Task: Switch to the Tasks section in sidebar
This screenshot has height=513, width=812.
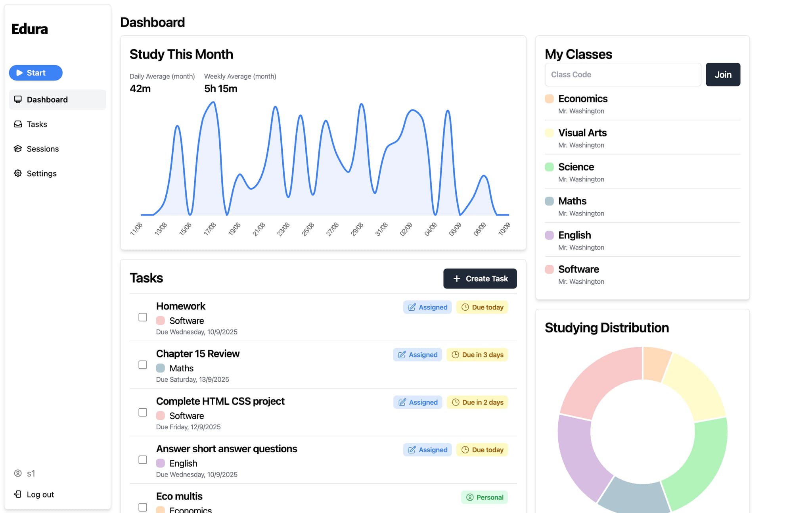Action: coord(37,124)
